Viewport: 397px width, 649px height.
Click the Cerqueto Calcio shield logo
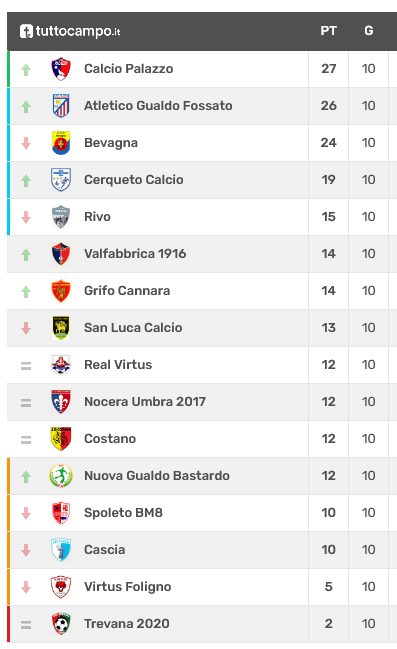(61, 180)
